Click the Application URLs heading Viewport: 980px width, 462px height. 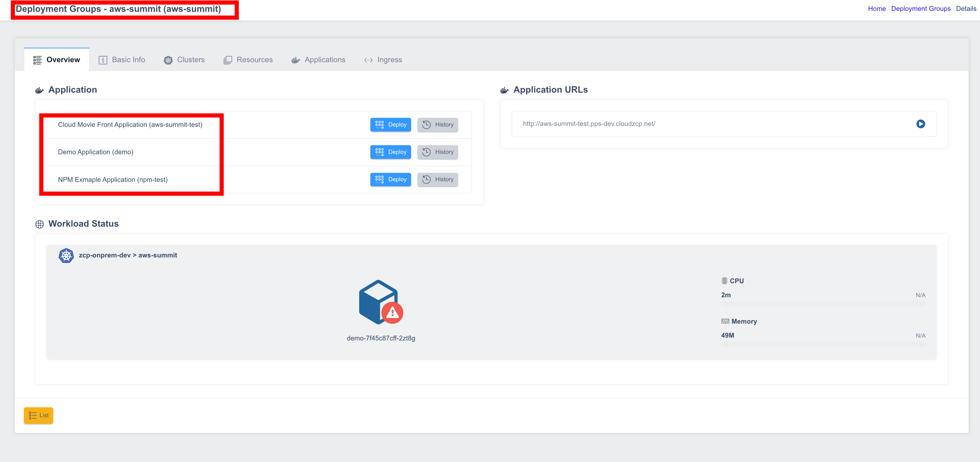[x=551, y=90]
